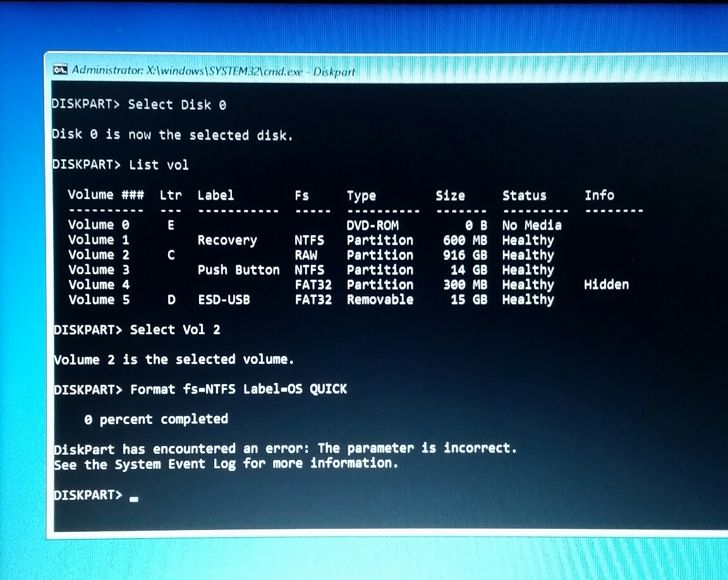The width and height of the screenshot is (728, 580).
Task: Click 'See the System Event Log' message line
Action: [226, 464]
